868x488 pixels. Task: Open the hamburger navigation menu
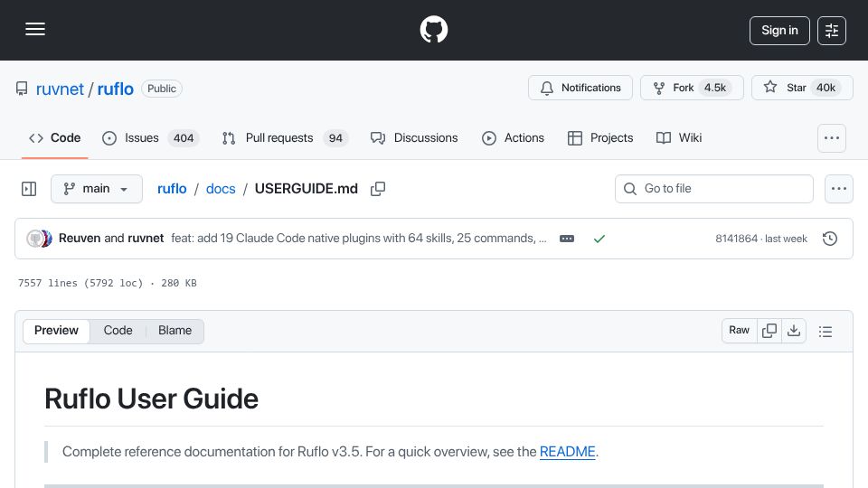[x=35, y=29]
